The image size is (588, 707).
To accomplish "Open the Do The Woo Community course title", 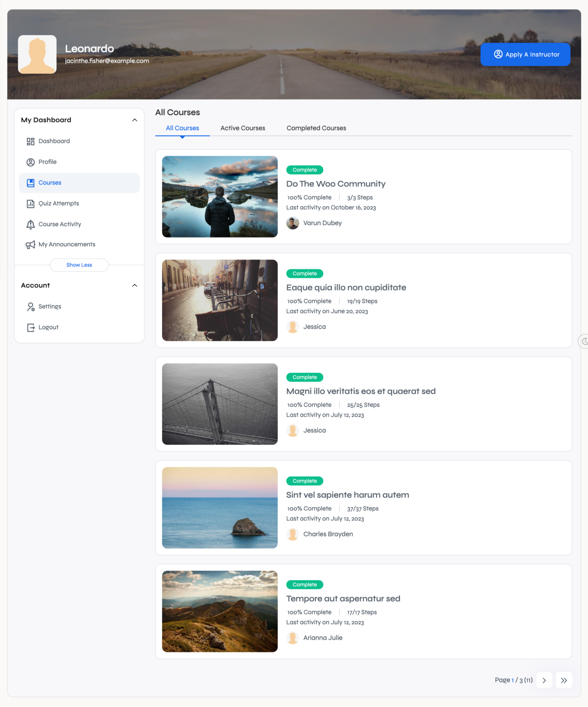I will (x=335, y=184).
